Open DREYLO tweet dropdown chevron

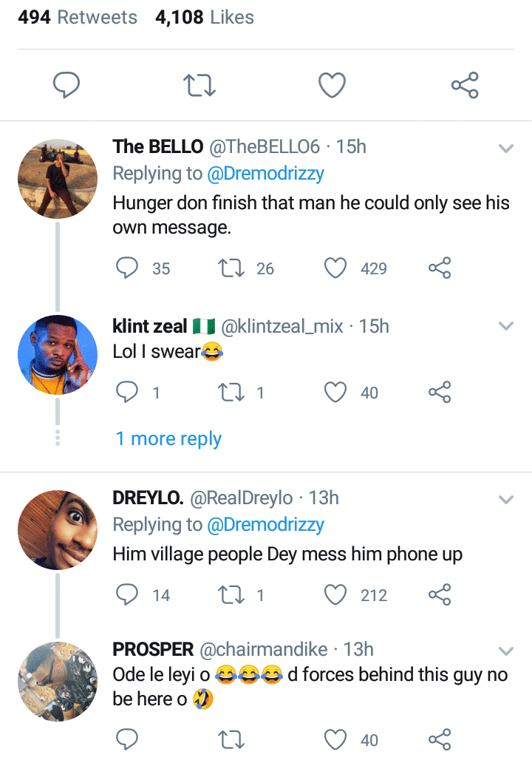506,500
